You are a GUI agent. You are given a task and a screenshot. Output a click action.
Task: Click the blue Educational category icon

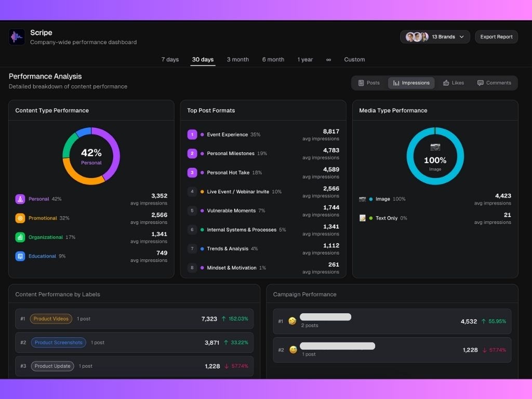click(19, 256)
